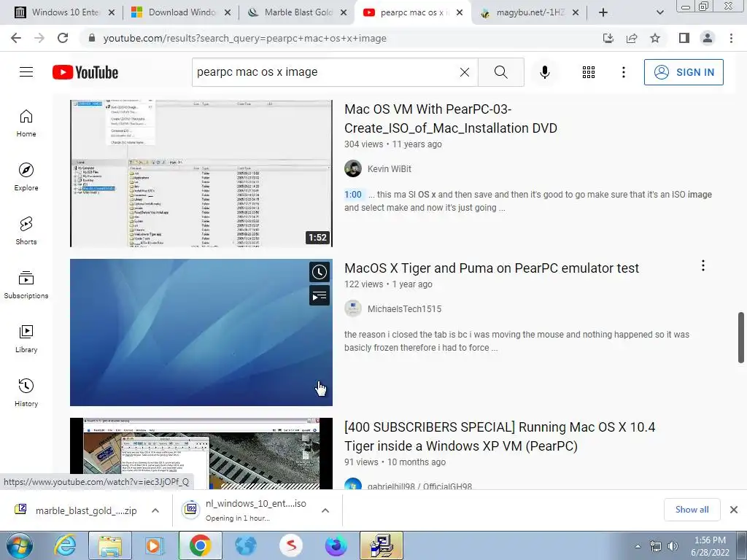Reload the page
This screenshot has width=747, height=560.
(63, 38)
